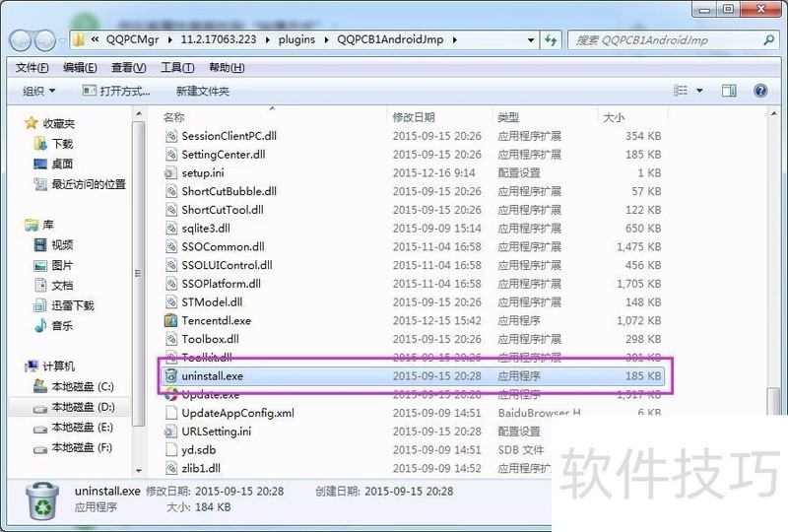Image resolution: width=788 pixels, height=532 pixels.
Task: Click the Music (音乐) note icon
Action: [40, 326]
